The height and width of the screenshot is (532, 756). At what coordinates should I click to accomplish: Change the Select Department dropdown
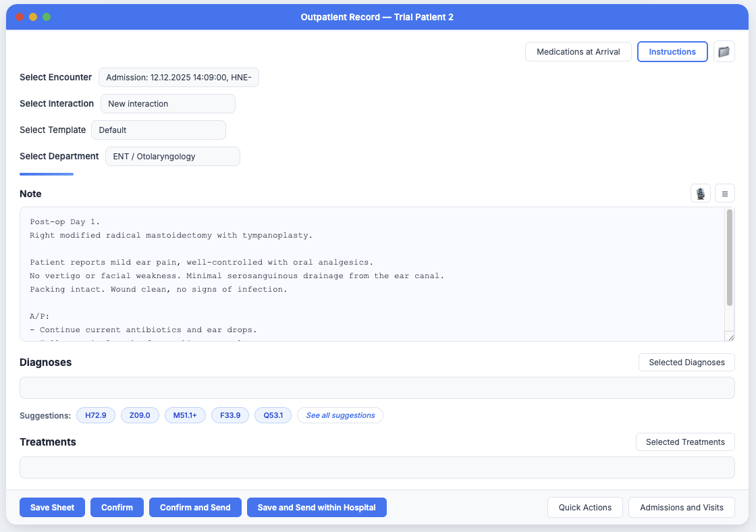coord(173,157)
